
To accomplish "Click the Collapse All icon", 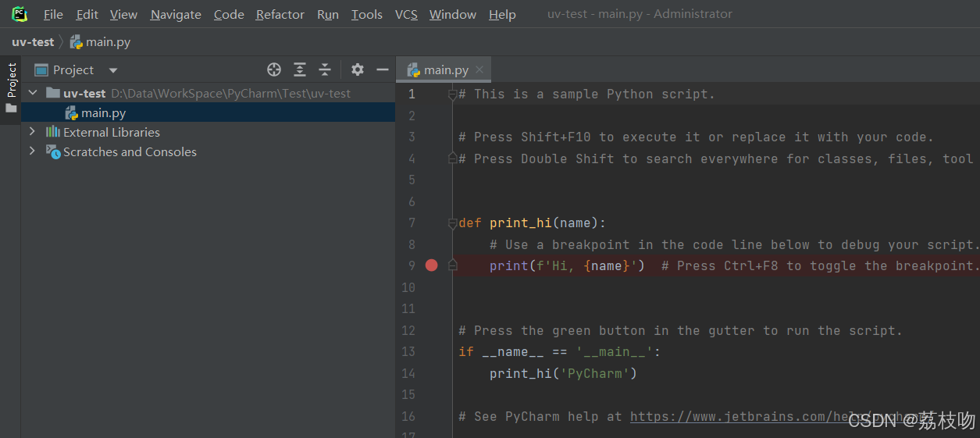I will click(325, 69).
